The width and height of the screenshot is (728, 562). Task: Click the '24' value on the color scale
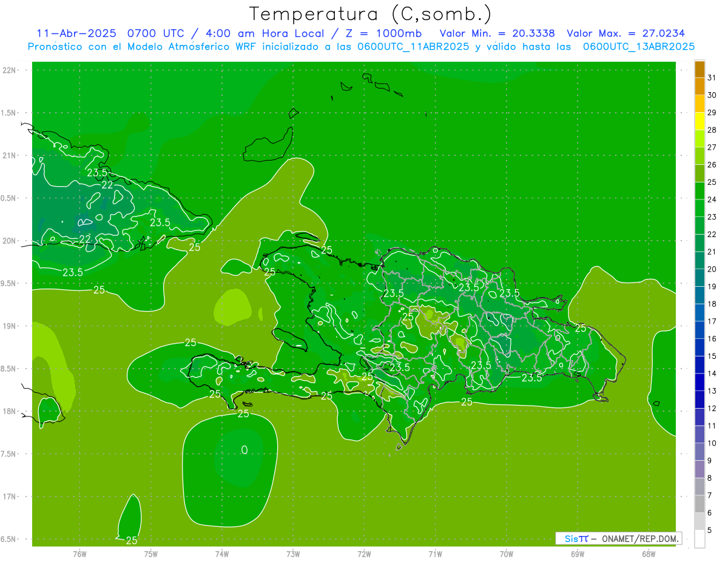712,199
